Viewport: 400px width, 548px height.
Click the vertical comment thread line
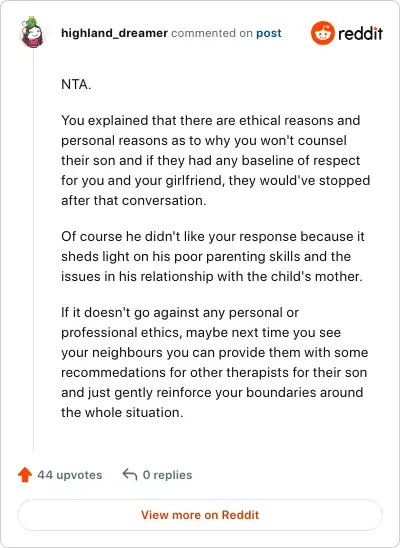pyautogui.click(x=34, y=250)
